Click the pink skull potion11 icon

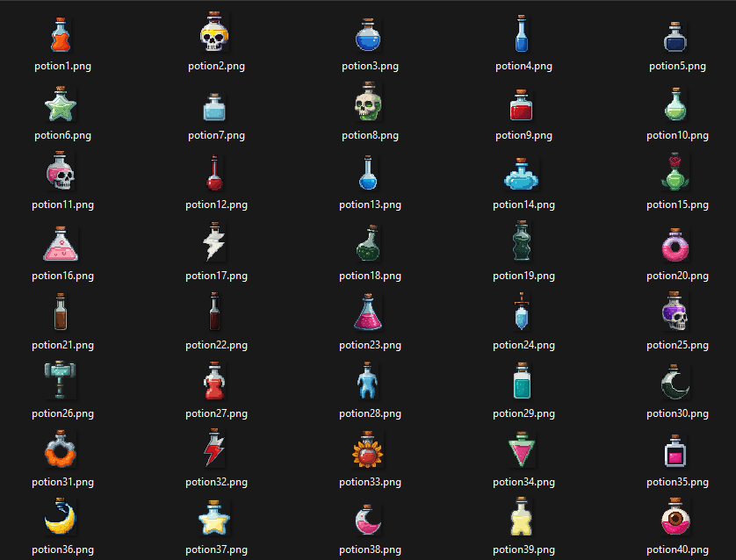[x=61, y=170]
